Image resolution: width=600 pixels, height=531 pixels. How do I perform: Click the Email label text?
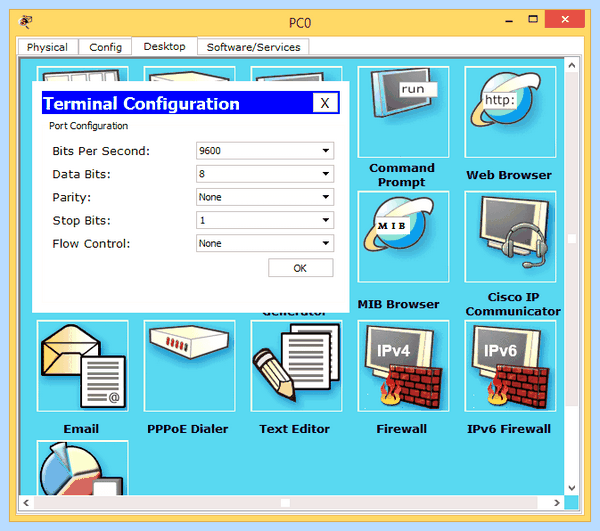click(81, 429)
